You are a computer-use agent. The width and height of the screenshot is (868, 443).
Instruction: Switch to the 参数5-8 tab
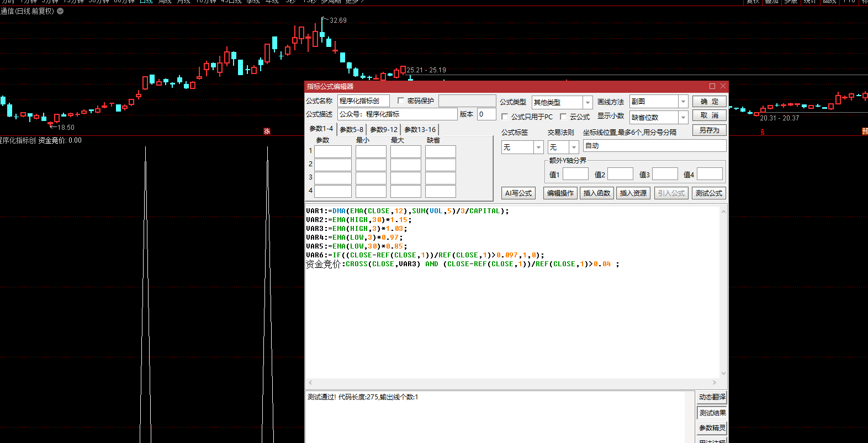[x=351, y=130]
